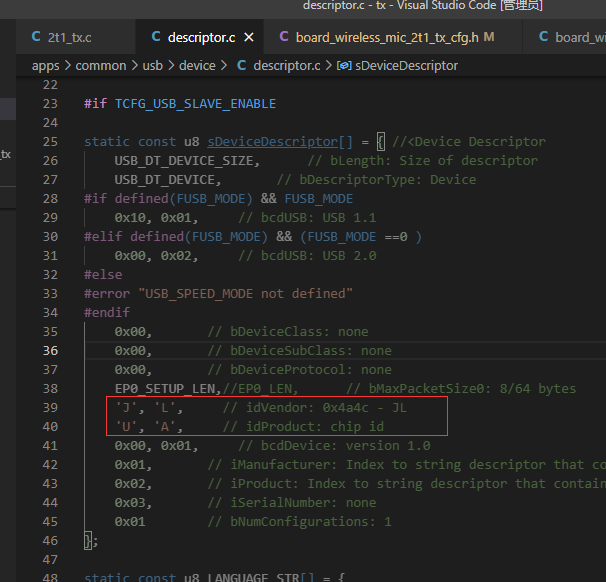Select the descriptor.c editor tab

(x=199, y=37)
